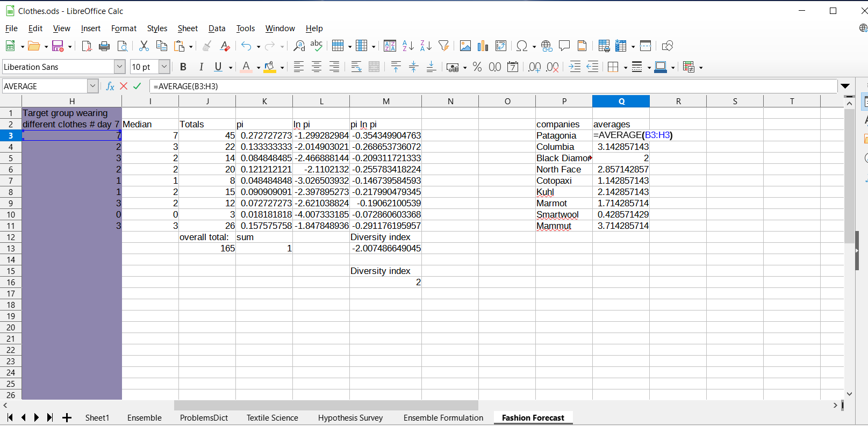868x426 pixels.
Task: Click the Open file folder icon
Action: [x=34, y=46]
